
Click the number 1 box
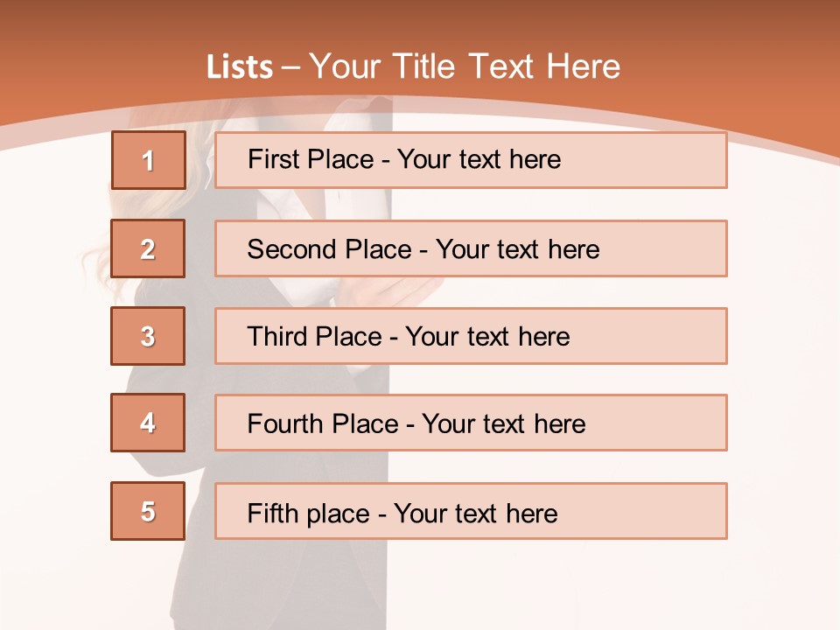click(x=148, y=160)
